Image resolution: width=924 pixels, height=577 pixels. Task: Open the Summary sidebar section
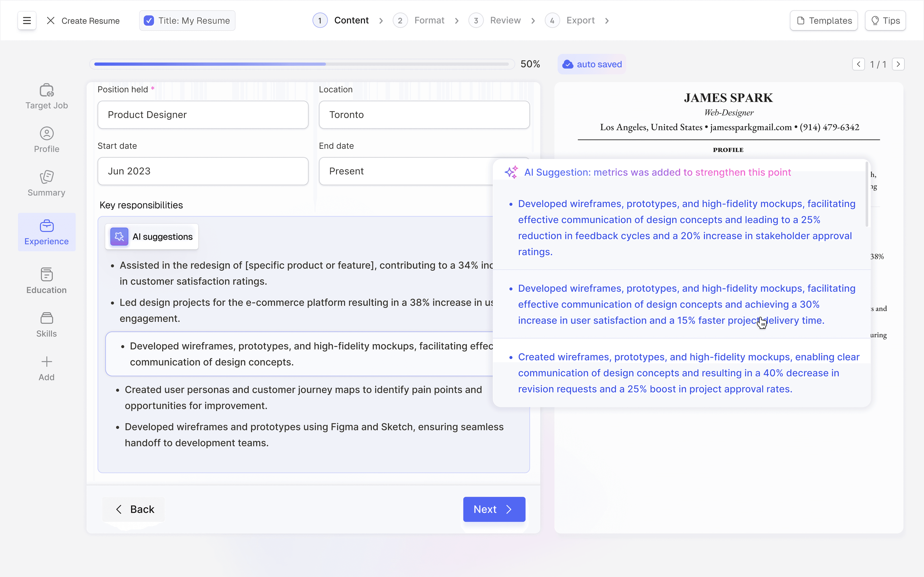coord(46,183)
